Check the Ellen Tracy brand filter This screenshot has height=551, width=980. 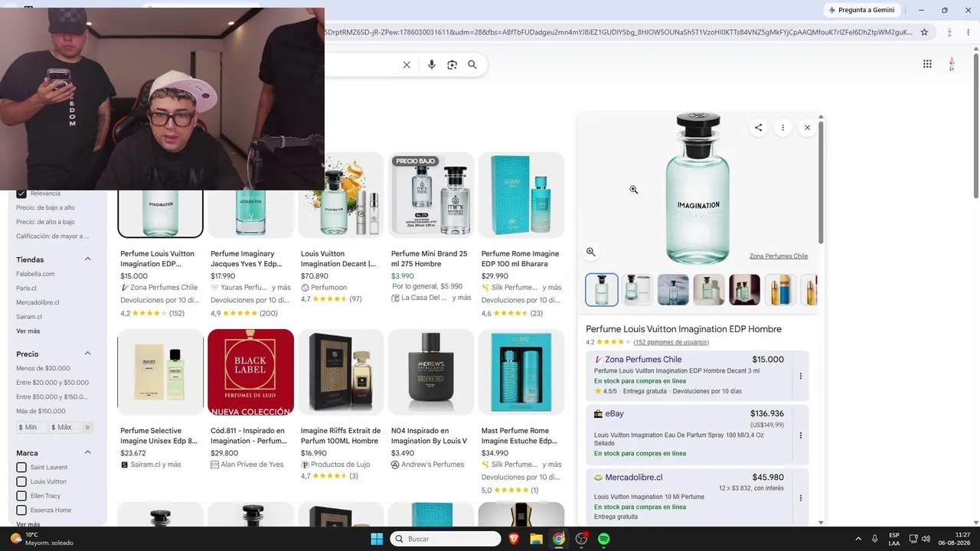pos(21,496)
